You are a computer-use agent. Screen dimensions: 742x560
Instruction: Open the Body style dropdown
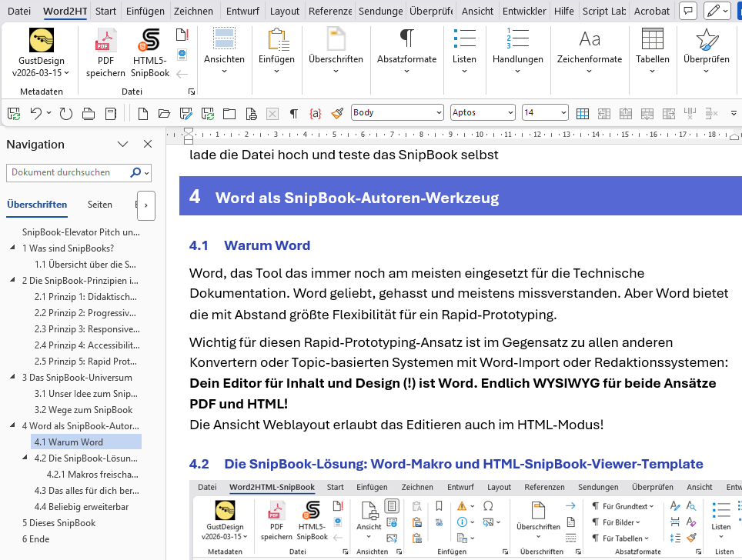[439, 113]
